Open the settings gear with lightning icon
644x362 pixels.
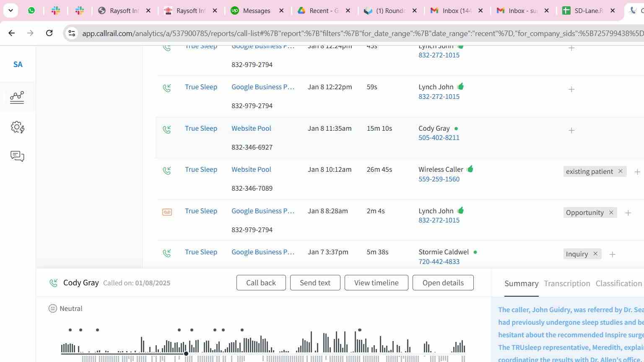click(x=17, y=127)
